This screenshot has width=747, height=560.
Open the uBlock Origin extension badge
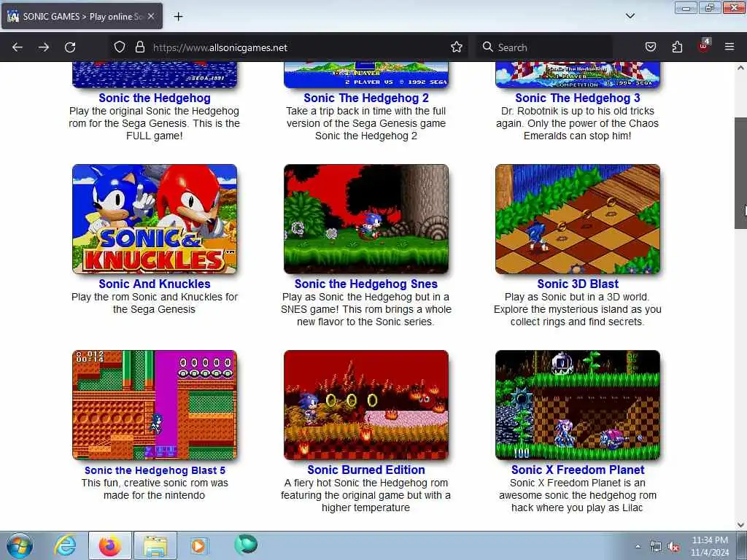[704, 46]
